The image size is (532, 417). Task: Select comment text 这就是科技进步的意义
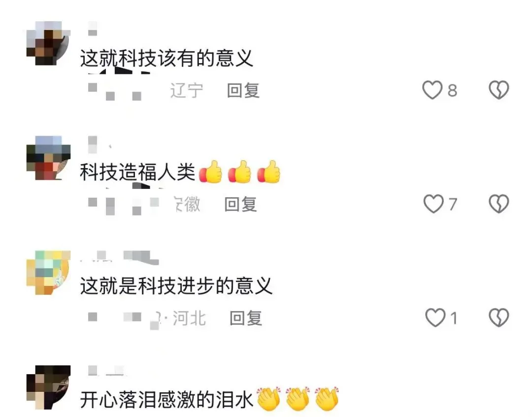click(x=176, y=286)
